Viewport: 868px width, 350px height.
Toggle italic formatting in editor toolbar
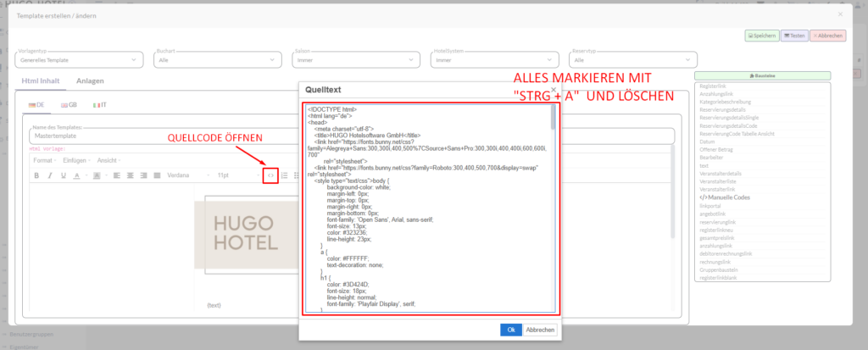pos(50,175)
